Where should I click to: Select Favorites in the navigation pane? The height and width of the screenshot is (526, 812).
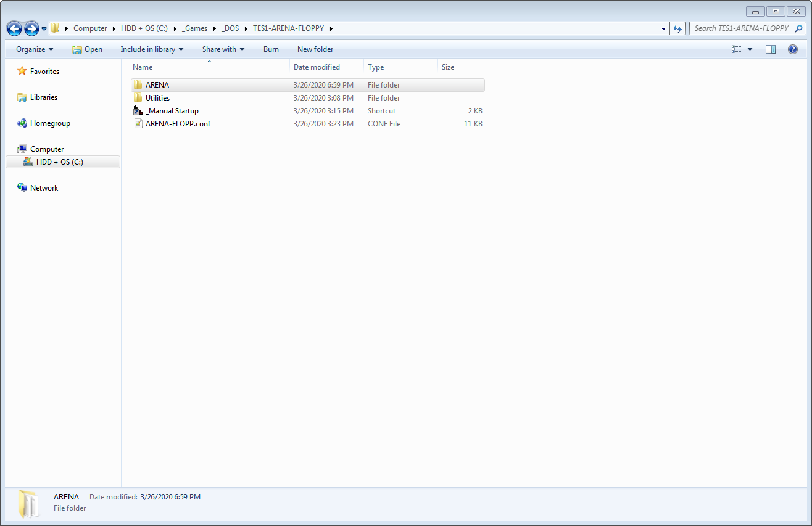tap(44, 72)
